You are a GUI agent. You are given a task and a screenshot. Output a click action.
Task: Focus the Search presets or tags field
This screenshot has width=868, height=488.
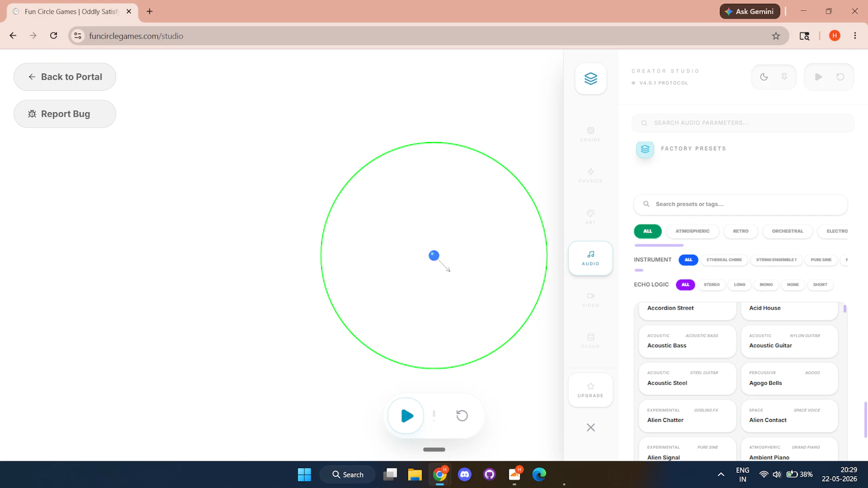pos(741,204)
